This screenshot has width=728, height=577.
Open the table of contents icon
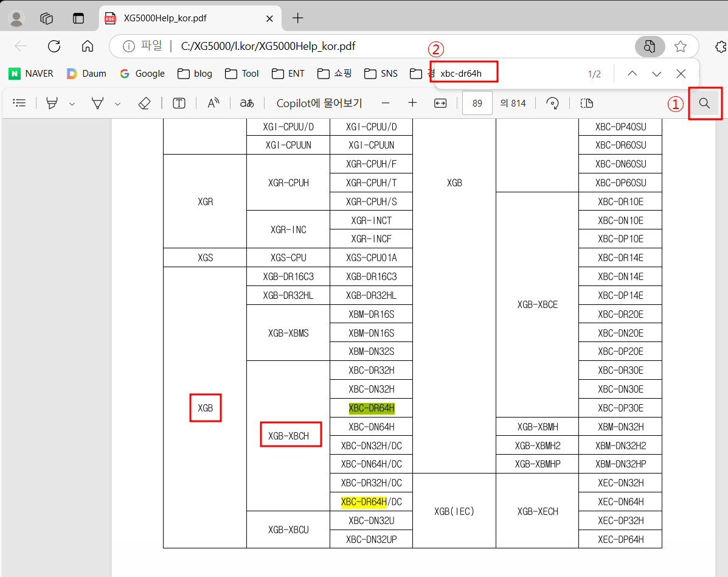(x=19, y=103)
